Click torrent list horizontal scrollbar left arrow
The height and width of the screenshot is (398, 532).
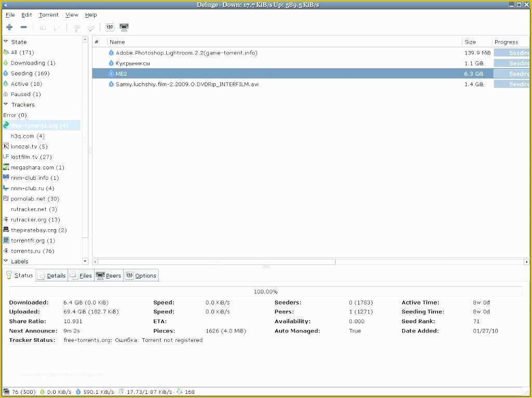point(96,262)
